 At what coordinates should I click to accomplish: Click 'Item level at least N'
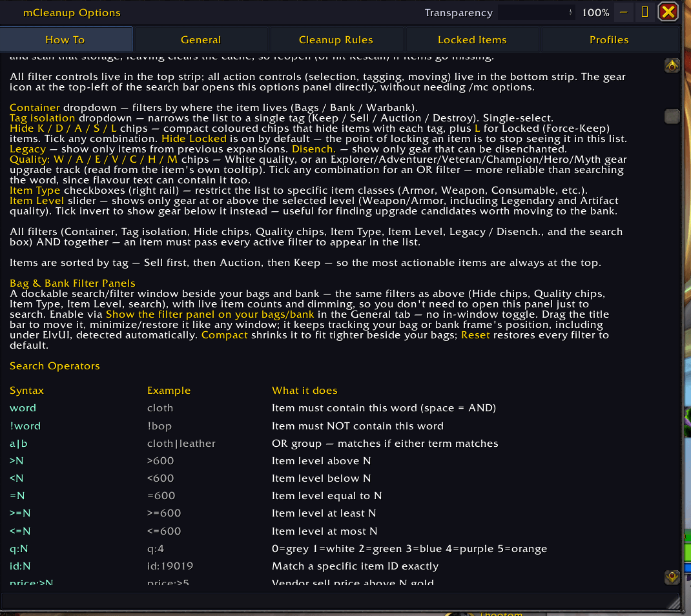pos(324,513)
